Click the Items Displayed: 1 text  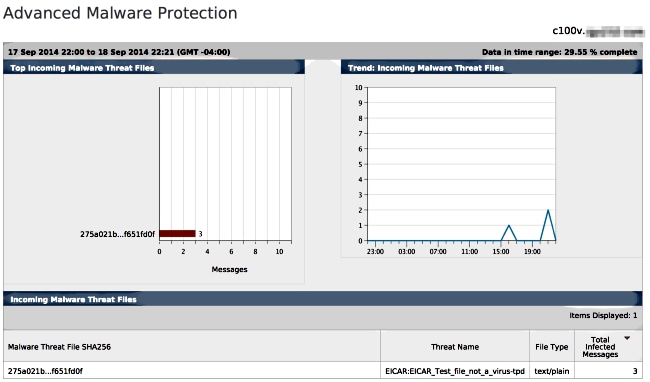603,315
